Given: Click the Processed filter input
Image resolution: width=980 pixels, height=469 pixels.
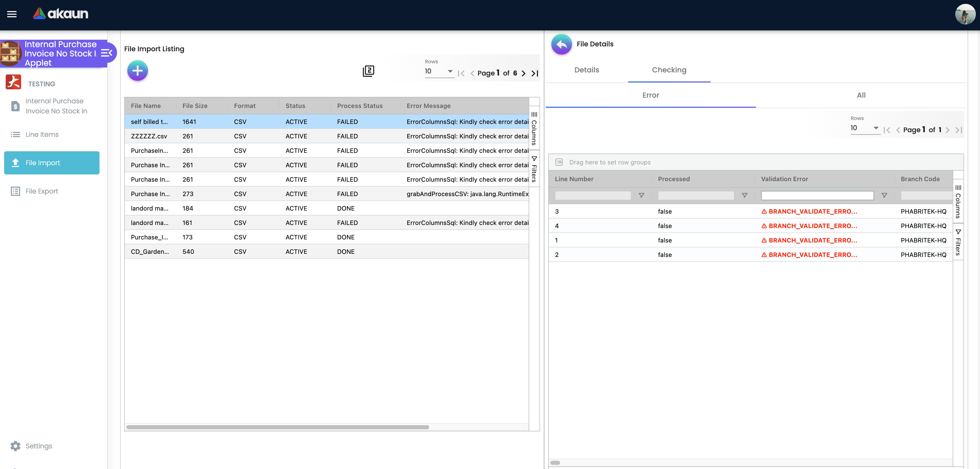Looking at the screenshot, I should coord(696,196).
